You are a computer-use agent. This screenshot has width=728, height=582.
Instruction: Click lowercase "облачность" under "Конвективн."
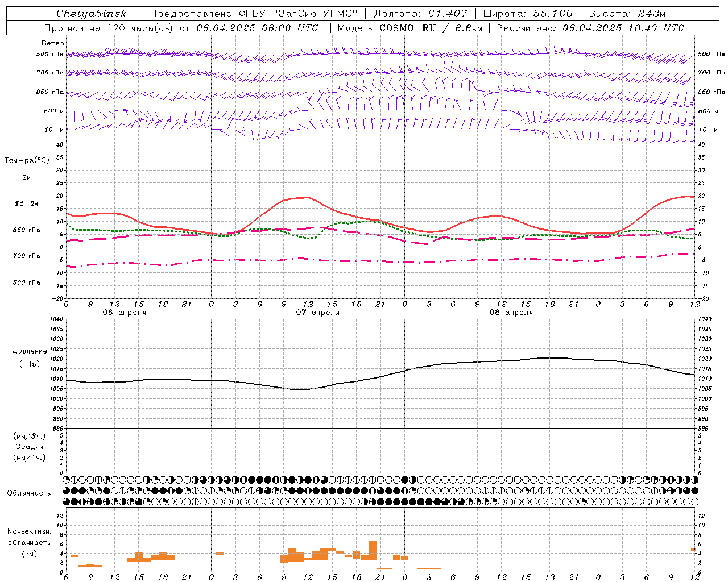click(30, 543)
